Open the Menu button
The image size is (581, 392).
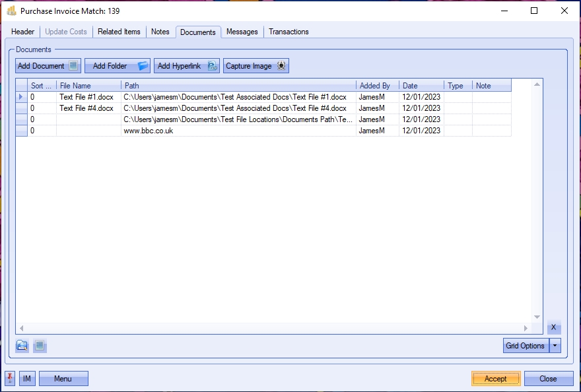63,379
